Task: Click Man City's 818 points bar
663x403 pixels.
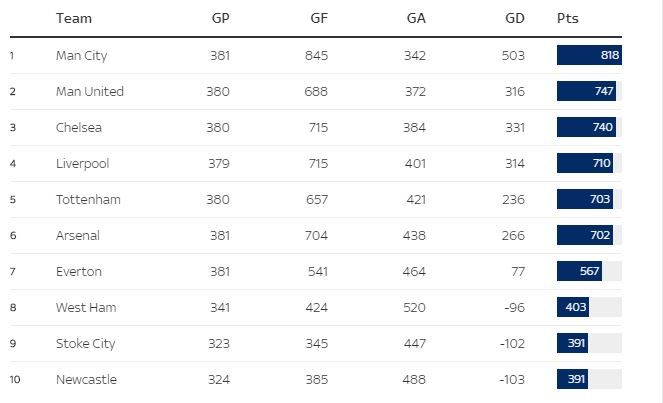Action: point(589,56)
